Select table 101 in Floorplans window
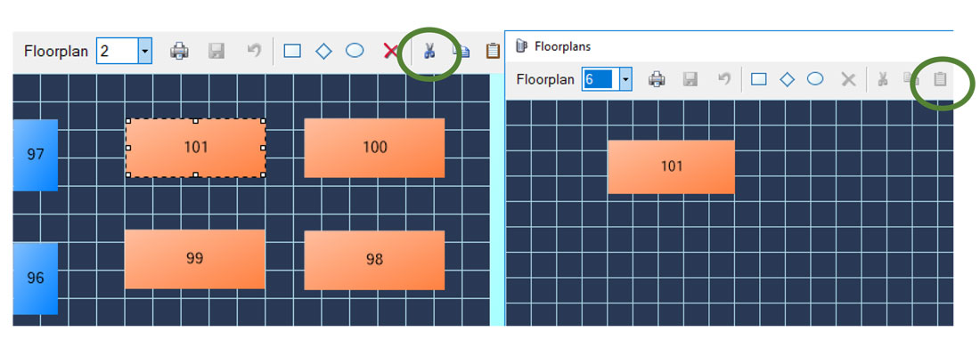This screenshot has width=980, height=356. pos(671,166)
